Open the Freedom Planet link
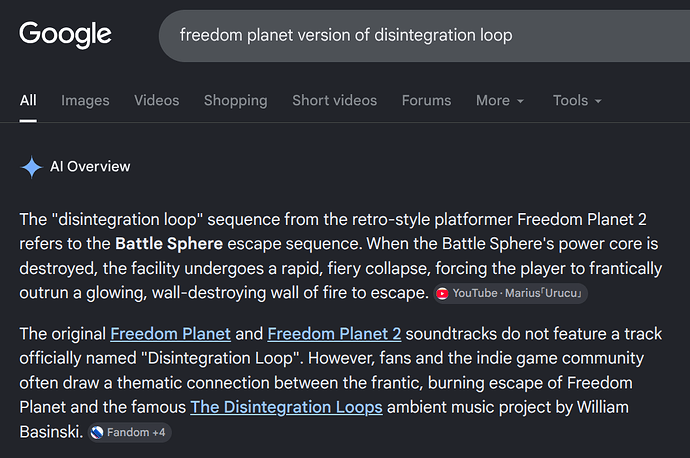Viewport: 690px width, 458px height. 170,334
